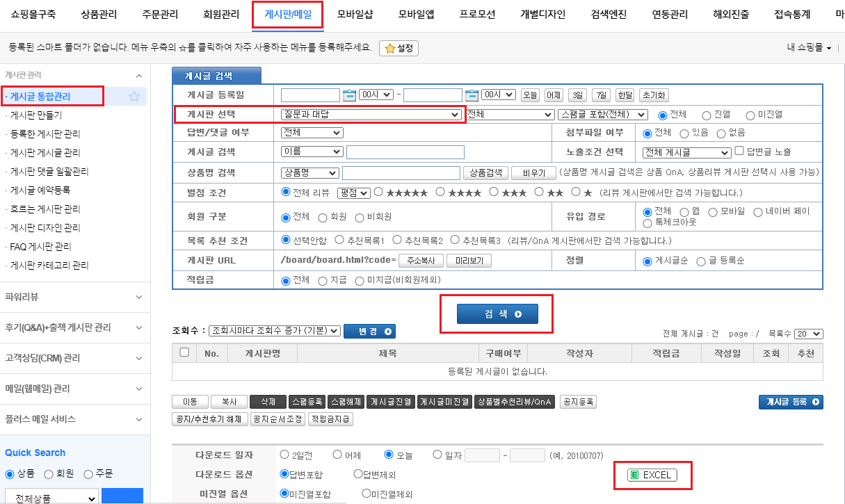Open the 내 쇼핑몰 dropdown

[x=809, y=47]
